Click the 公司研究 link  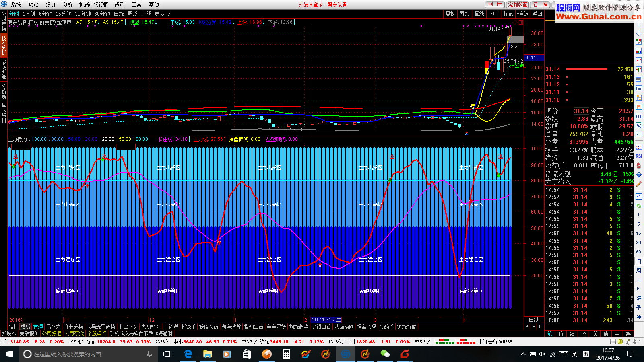[x=74, y=333]
